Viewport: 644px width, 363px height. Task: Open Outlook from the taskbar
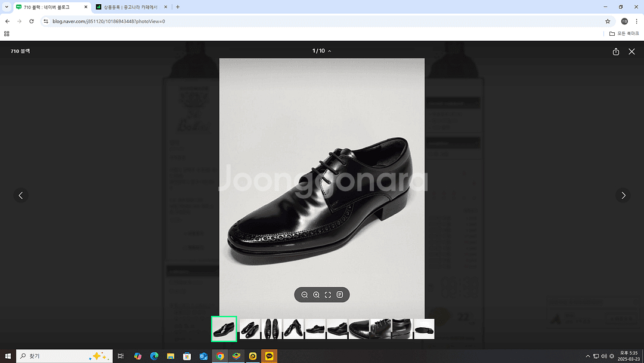point(203,356)
